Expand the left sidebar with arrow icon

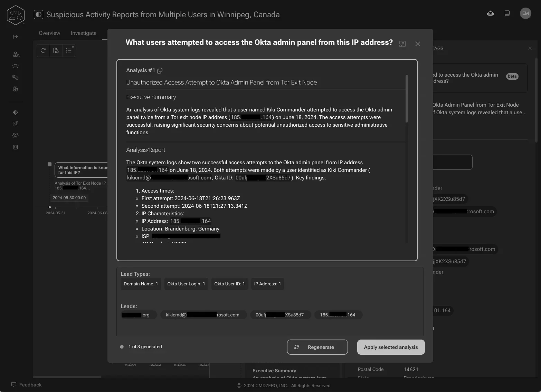click(x=15, y=37)
